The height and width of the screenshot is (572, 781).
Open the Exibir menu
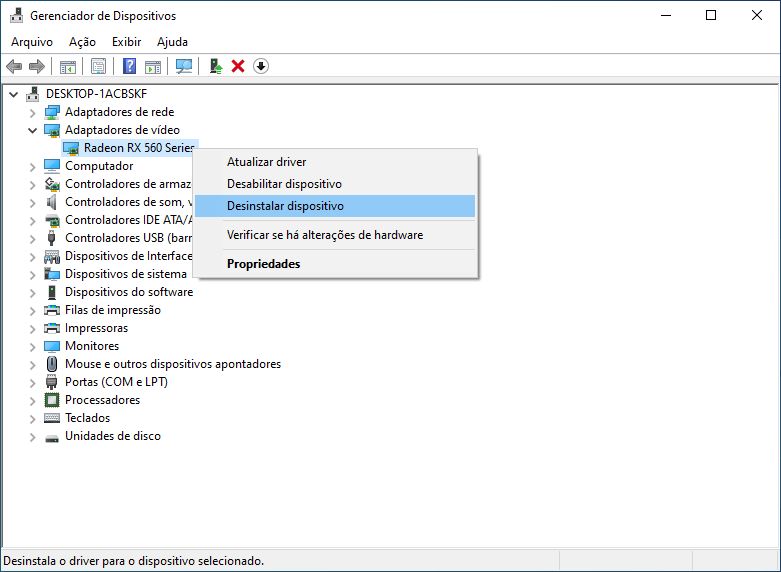[127, 42]
